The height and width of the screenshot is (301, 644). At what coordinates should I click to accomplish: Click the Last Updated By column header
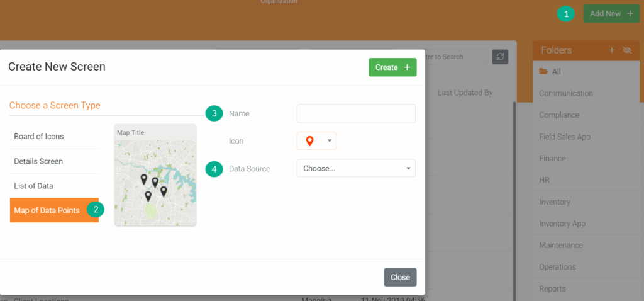click(x=465, y=93)
